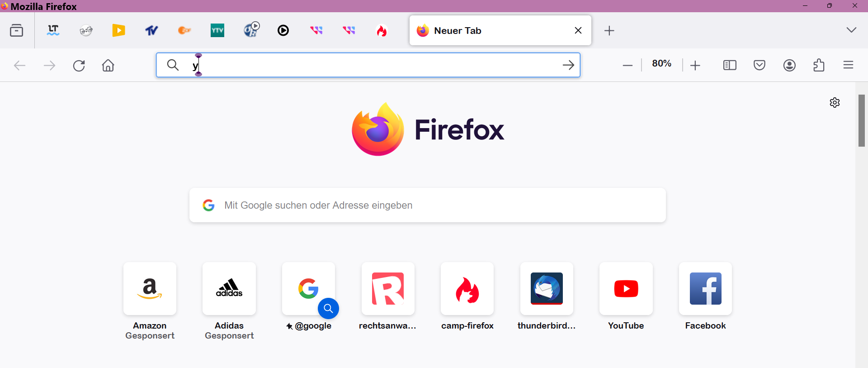Zoom out with the minus button
Image resolution: width=868 pixels, height=368 pixels.
627,66
